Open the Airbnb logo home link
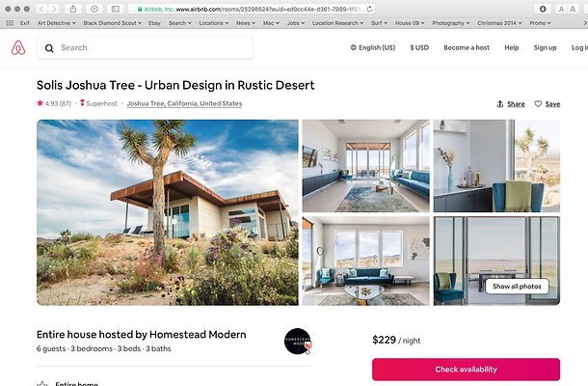Screen dimensions: 588x386 (18, 47)
